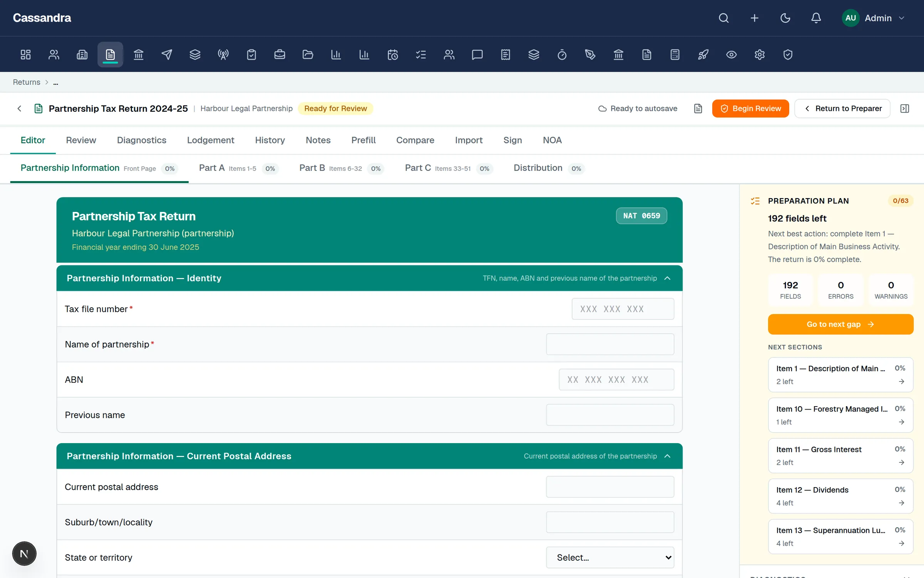Select the highlighted Returns document icon

[x=110, y=55]
